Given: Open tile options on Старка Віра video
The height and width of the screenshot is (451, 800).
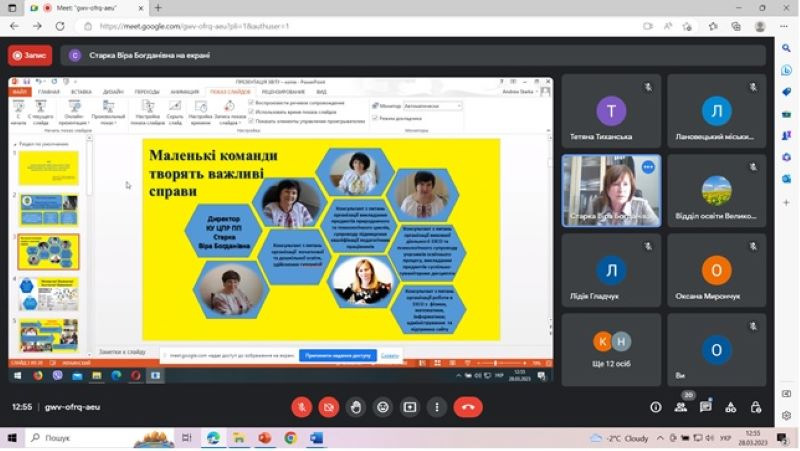Looking at the screenshot, I should pyautogui.click(x=648, y=167).
